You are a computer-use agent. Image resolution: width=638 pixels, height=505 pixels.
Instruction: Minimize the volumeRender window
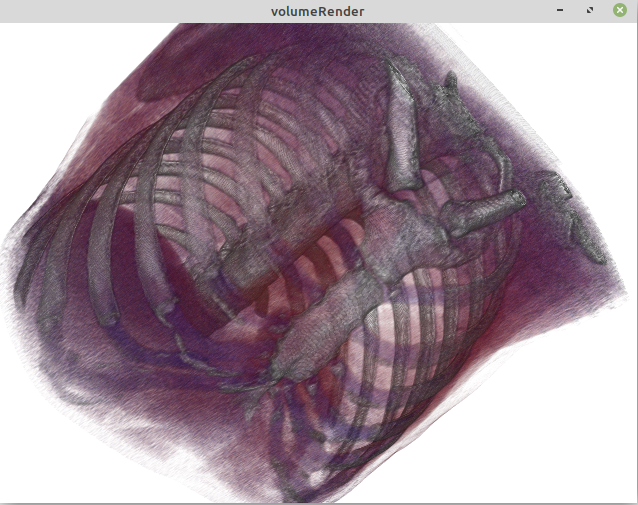point(560,10)
